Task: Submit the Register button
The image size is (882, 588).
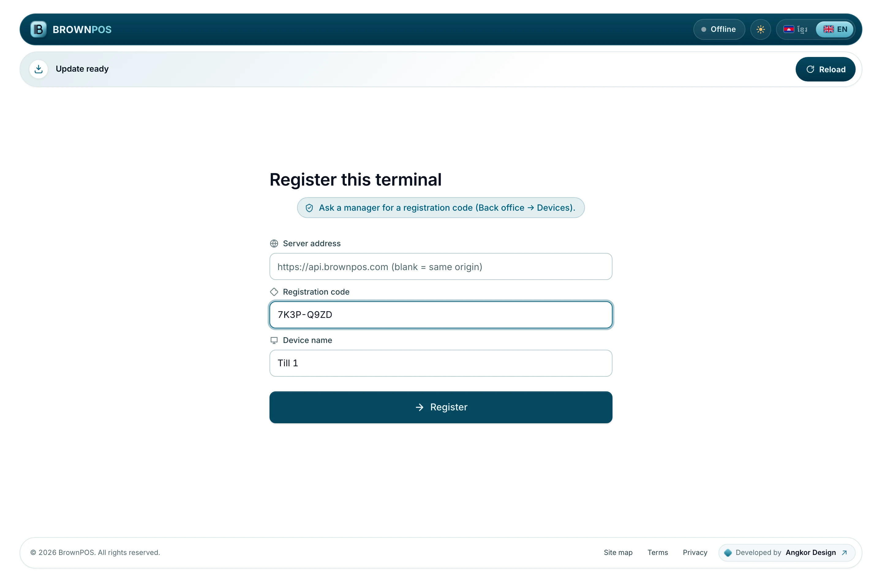Action: [441, 407]
